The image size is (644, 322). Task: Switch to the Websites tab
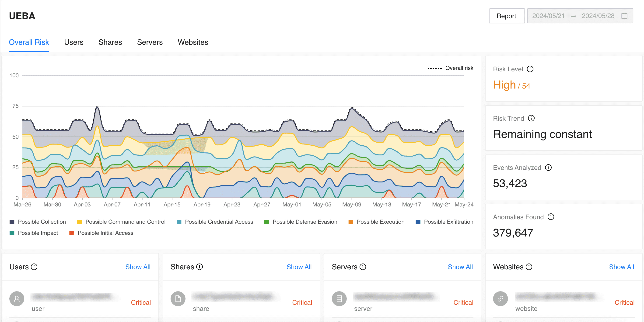193,42
